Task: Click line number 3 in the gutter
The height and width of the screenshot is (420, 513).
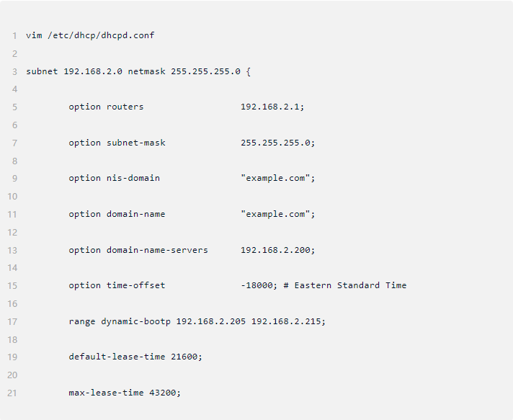Action: click(14, 71)
